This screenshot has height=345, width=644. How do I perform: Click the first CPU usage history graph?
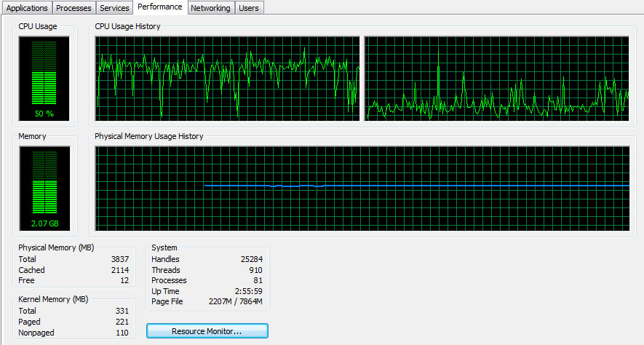(x=227, y=79)
